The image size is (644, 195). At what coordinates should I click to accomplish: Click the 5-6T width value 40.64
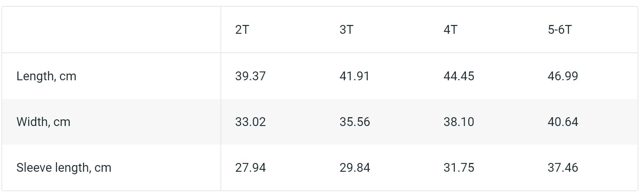pos(563,122)
